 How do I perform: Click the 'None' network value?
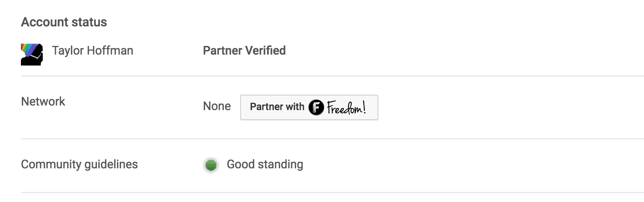tap(217, 106)
